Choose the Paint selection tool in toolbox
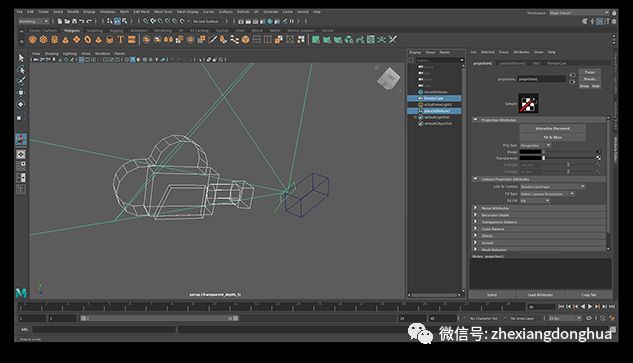The image size is (633, 363). tap(21, 81)
